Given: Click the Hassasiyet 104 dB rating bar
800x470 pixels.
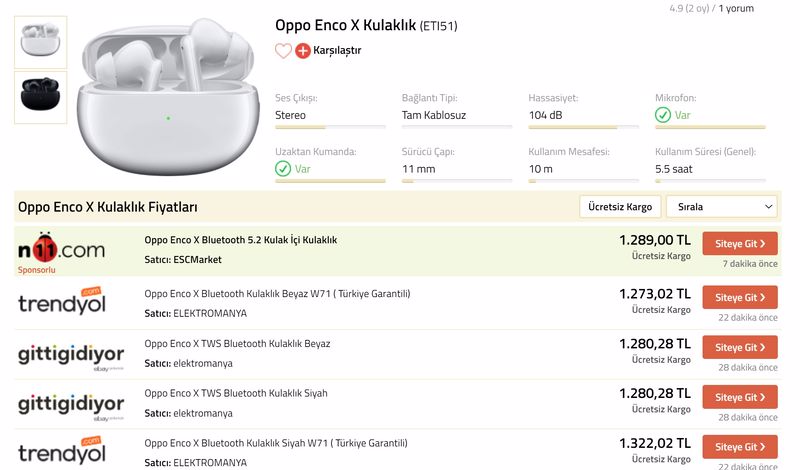Looking at the screenshot, I should coord(584,127).
